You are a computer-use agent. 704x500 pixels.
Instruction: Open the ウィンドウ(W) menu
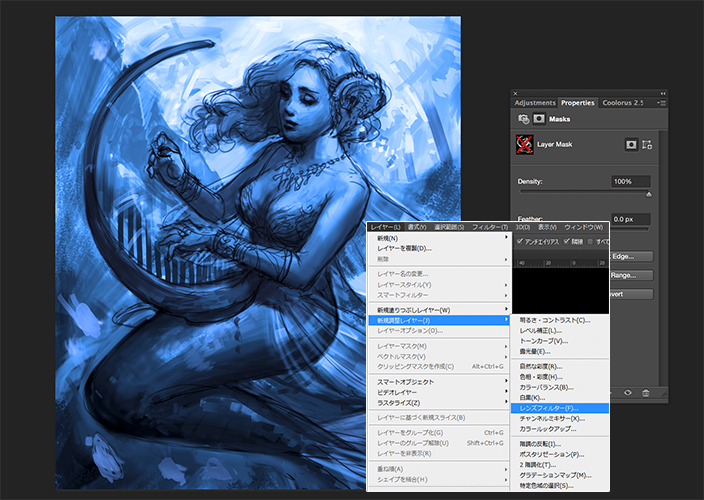584,227
